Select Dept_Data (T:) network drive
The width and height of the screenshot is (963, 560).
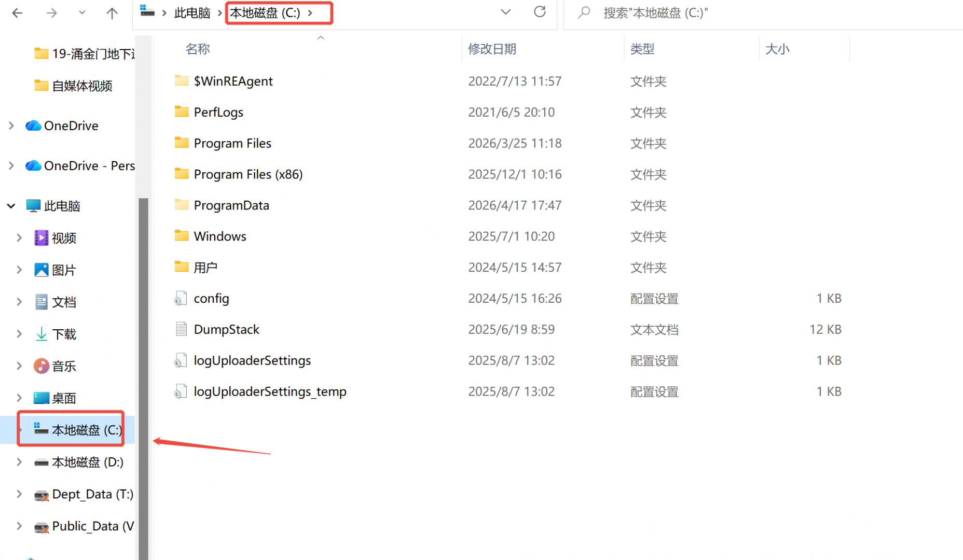tap(92, 494)
